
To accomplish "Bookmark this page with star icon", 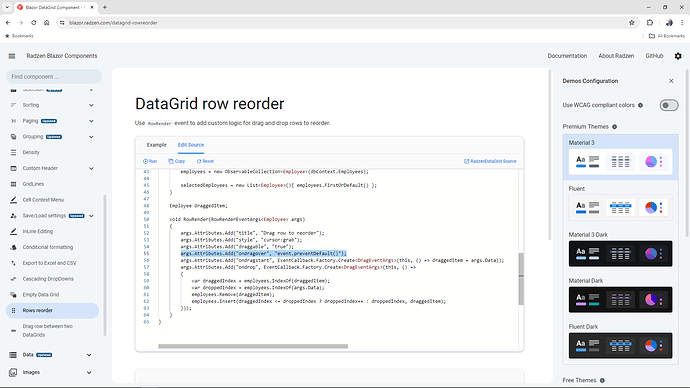I will pos(631,23).
